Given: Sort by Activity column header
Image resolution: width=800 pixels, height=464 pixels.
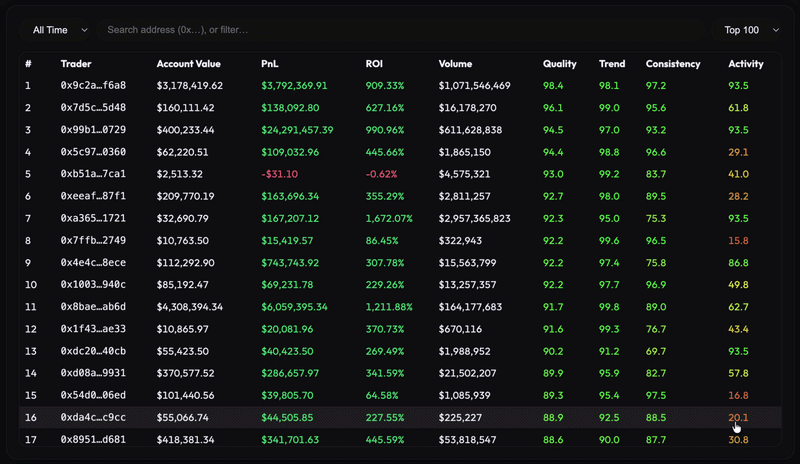Looking at the screenshot, I should [x=745, y=64].
